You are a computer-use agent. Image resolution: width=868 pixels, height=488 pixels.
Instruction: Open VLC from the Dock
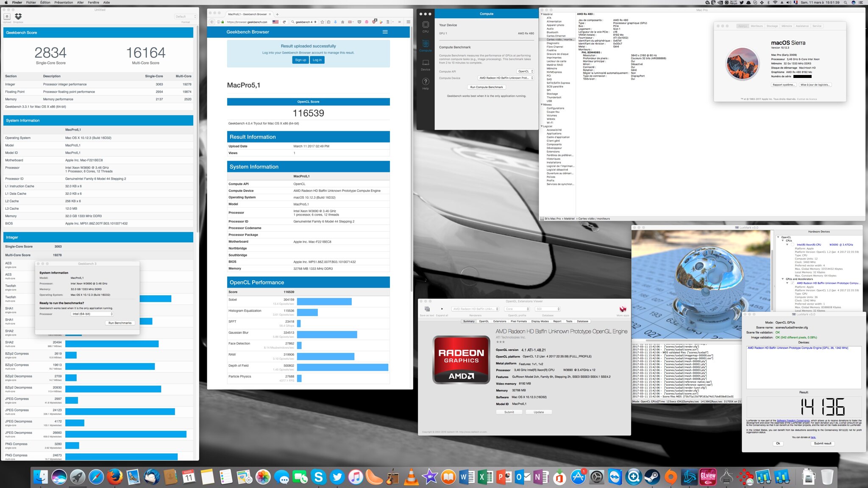click(411, 477)
